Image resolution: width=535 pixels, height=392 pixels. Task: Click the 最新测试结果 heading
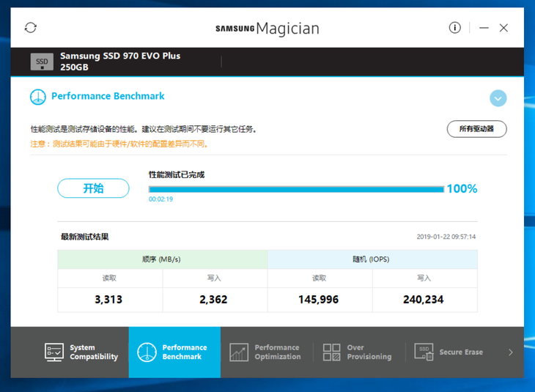(x=84, y=237)
